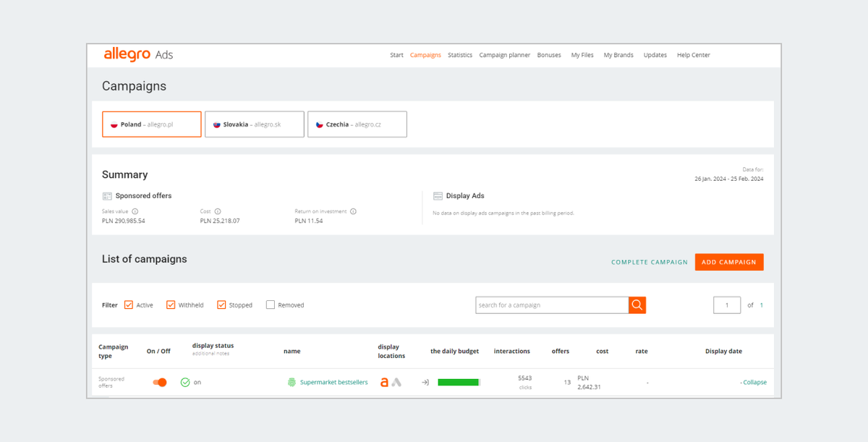The image size is (868, 442).
Task: Click the COMPLETE CAMPAIGN link
Action: [650, 262]
